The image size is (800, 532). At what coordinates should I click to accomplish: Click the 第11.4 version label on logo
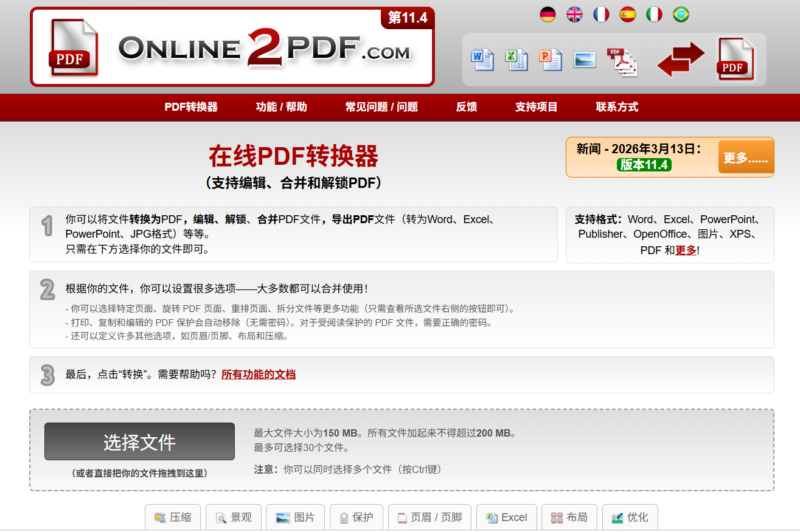coord(408,18)
